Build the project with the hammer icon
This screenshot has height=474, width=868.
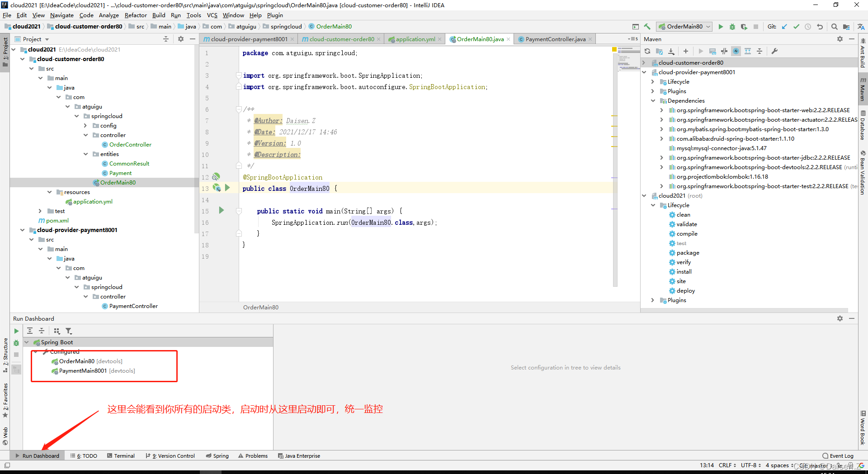point(647,27)
